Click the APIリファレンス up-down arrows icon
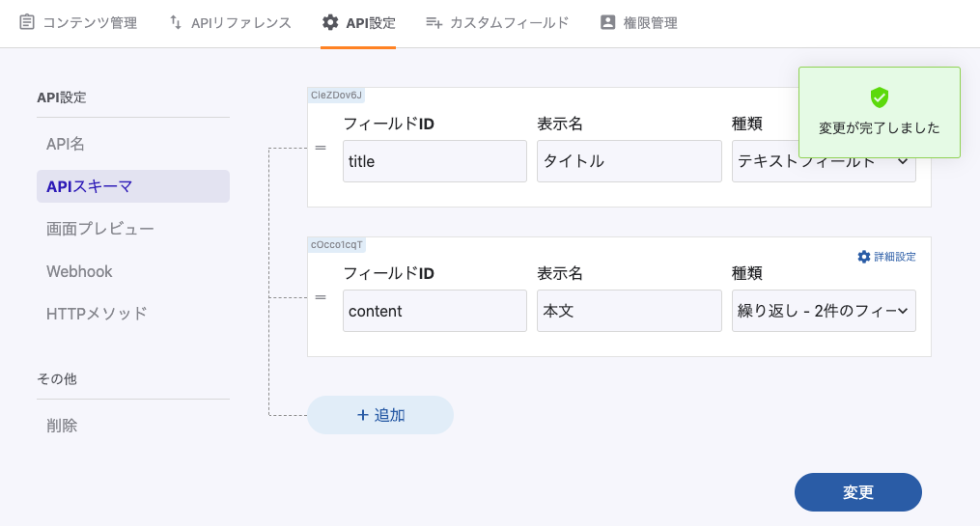 (x=176, y=22)
